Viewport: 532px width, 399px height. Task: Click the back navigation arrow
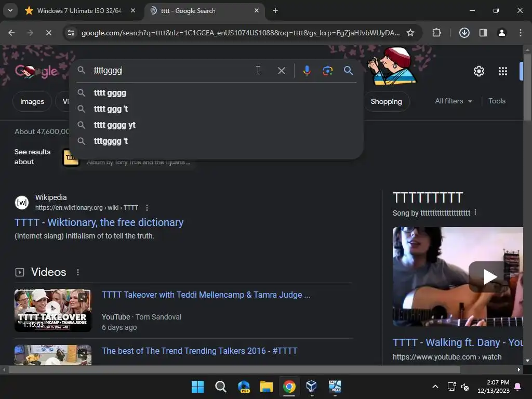pyautogui.click(x=11, y=33)
